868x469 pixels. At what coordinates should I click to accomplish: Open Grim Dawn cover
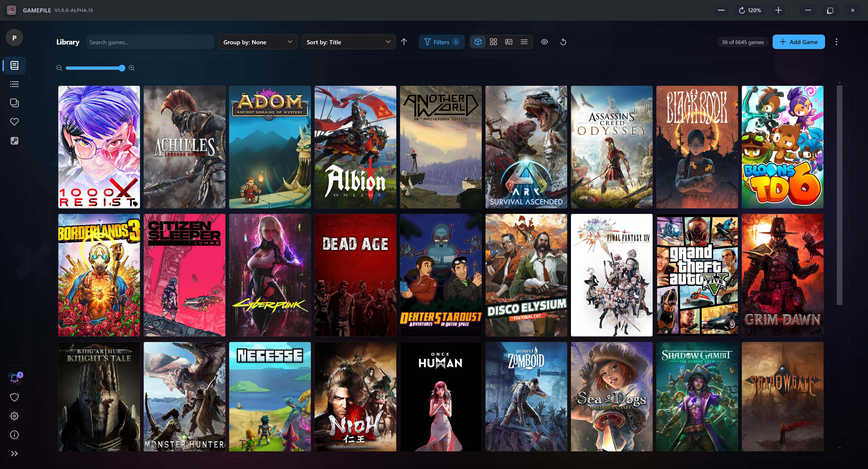(783, 275)
